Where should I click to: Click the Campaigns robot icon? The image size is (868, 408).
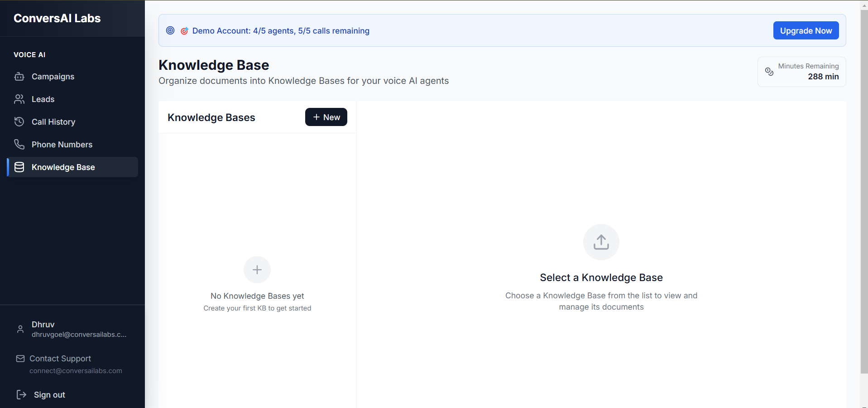point(19,77)
